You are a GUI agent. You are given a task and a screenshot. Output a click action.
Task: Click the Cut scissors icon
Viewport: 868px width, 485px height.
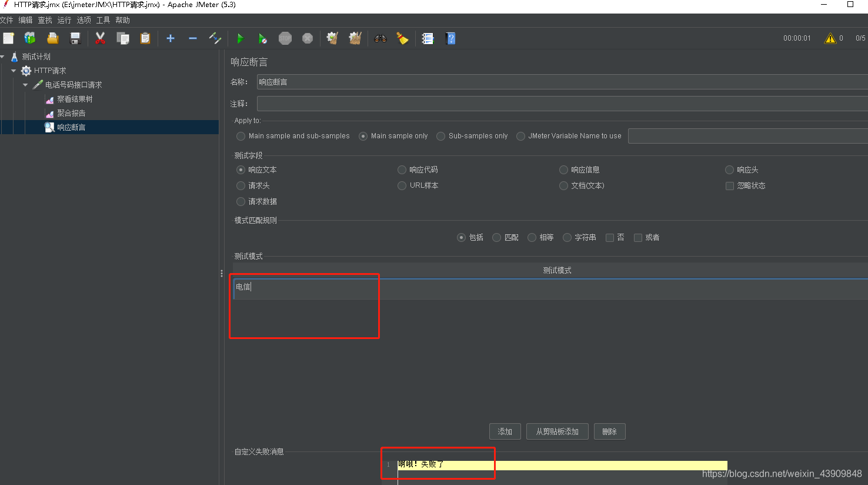100,38
